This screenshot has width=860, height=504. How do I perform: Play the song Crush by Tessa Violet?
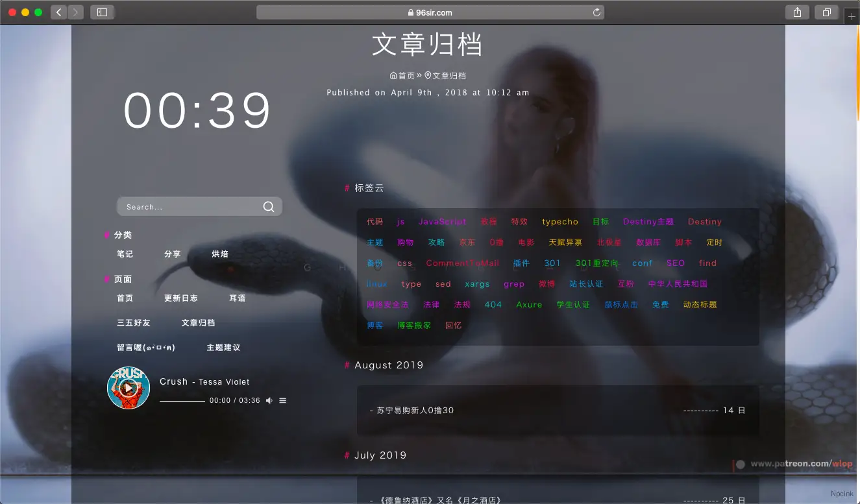129,387
